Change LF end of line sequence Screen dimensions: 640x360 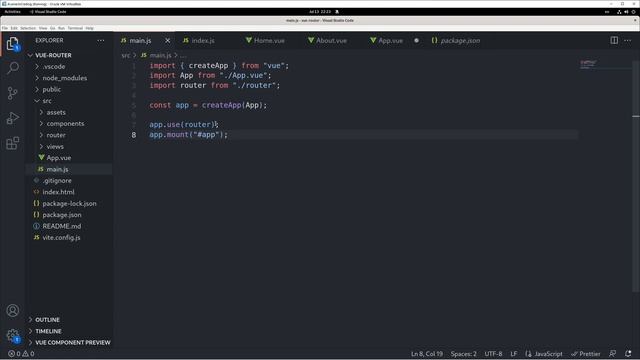click(x=513, y=354)
